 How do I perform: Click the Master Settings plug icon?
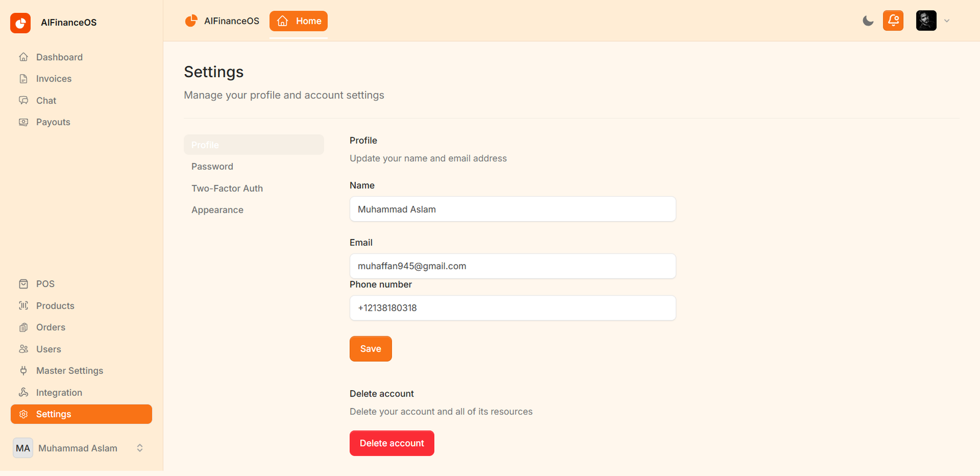pyautogui.click(x=23, y=371)
